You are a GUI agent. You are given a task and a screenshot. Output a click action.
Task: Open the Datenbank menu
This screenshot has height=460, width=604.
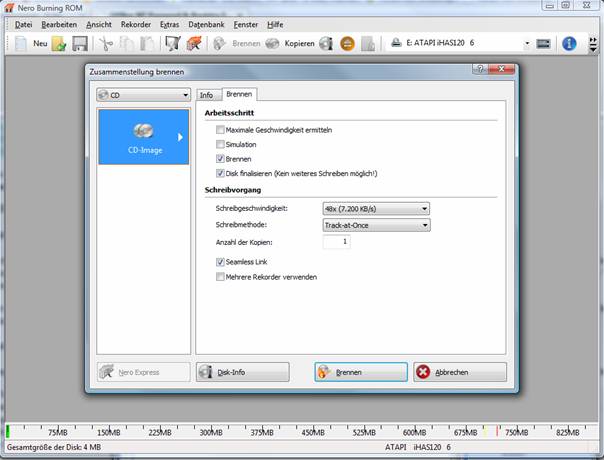[x=206, y=25]
